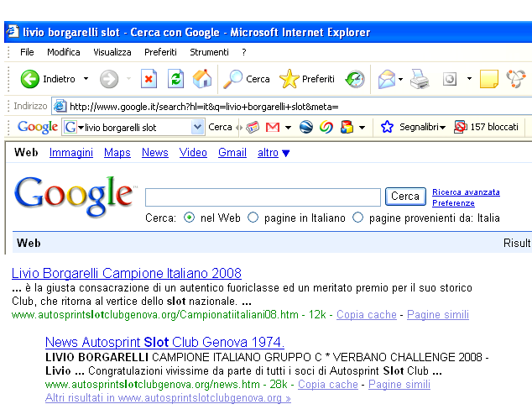Screen dimensions: 532x420
Task: Click the Gmail M icon on Google toolbar
Action: pos(273,128)
